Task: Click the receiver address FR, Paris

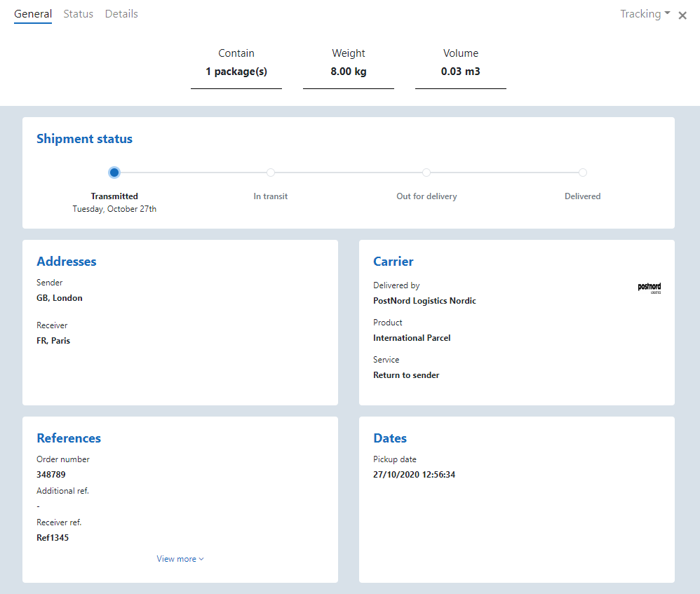Action: pos(53,341)
